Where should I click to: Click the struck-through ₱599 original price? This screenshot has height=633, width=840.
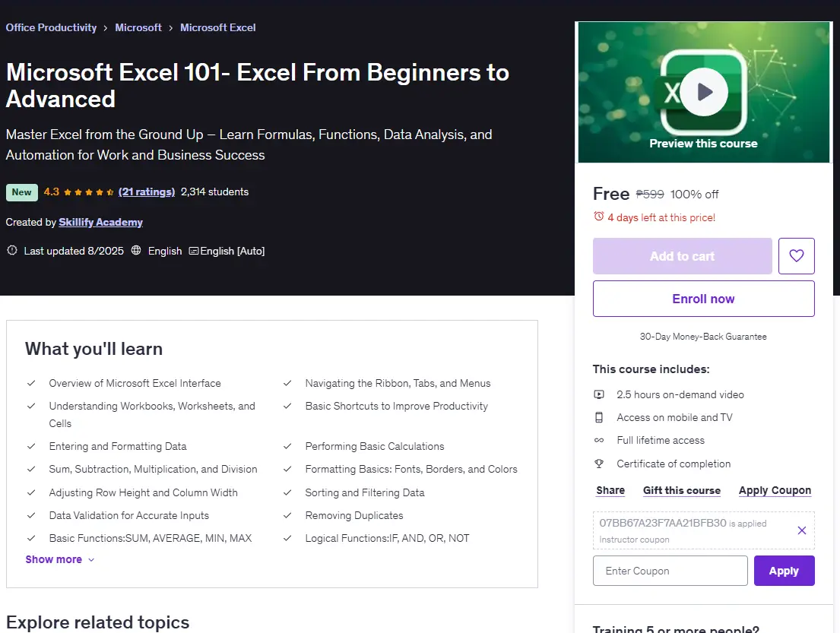pyautogui.click(x=650, y=195)
